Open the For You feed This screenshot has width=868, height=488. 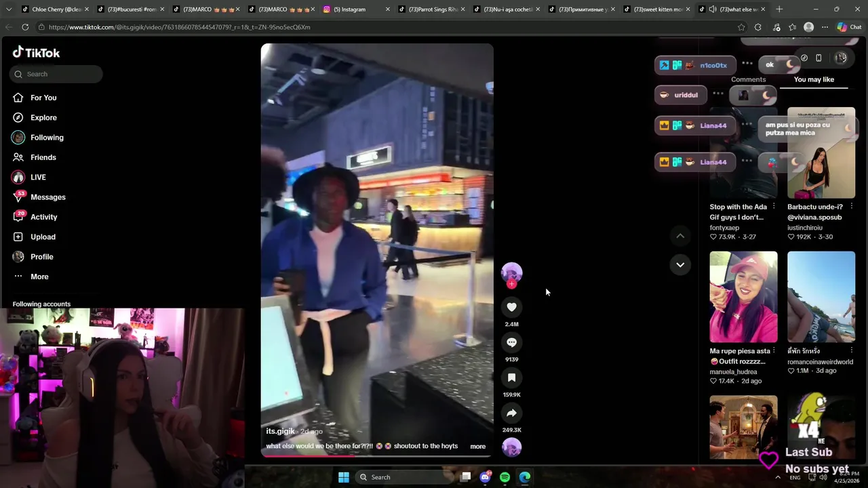[x=43, y=98]
